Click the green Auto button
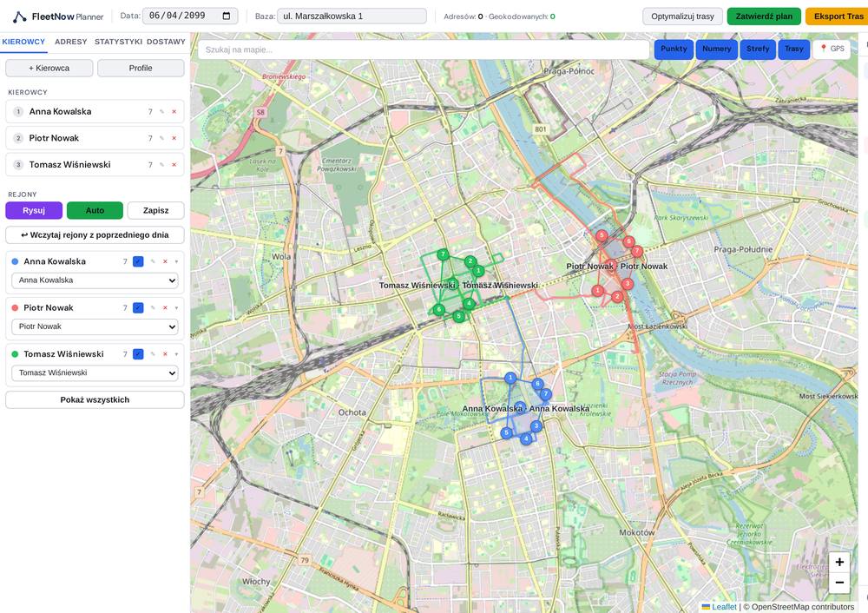 coord(95,210)
